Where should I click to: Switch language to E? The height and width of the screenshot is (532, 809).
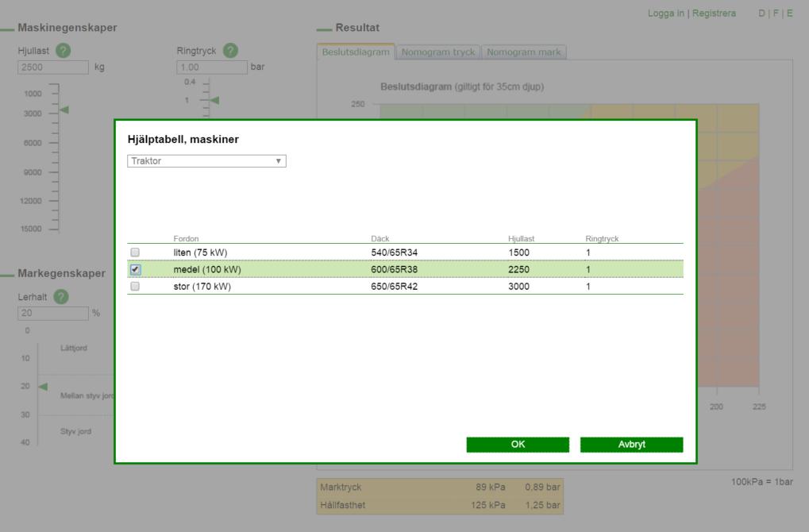789,13
